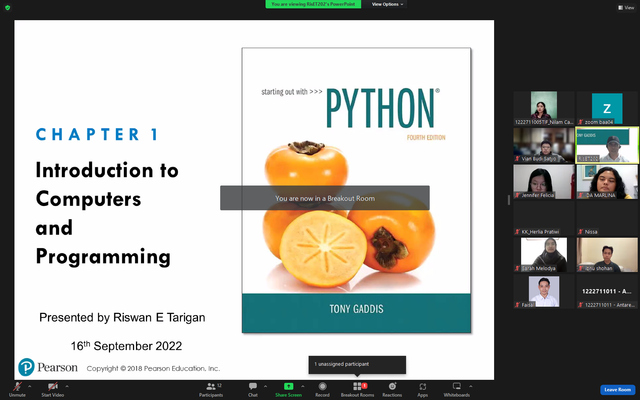This screenshot has height=400, width=640.
Task: Click the Pearson logo on the slide
Action: tap(48, 367)
